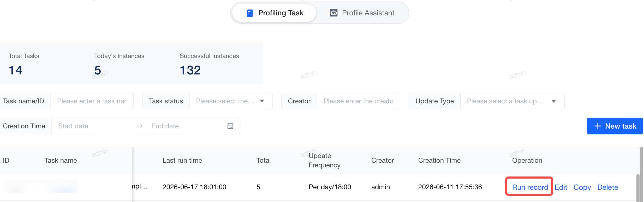Click Delete link for the first task

(607, 187)
